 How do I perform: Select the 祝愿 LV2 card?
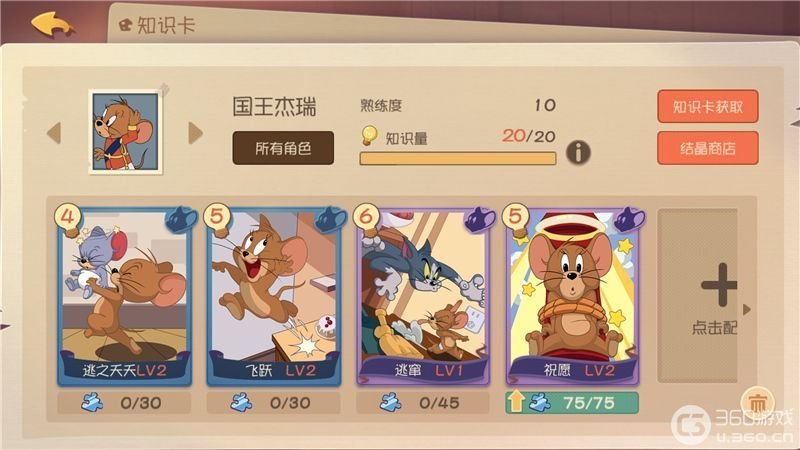point(572,296)
